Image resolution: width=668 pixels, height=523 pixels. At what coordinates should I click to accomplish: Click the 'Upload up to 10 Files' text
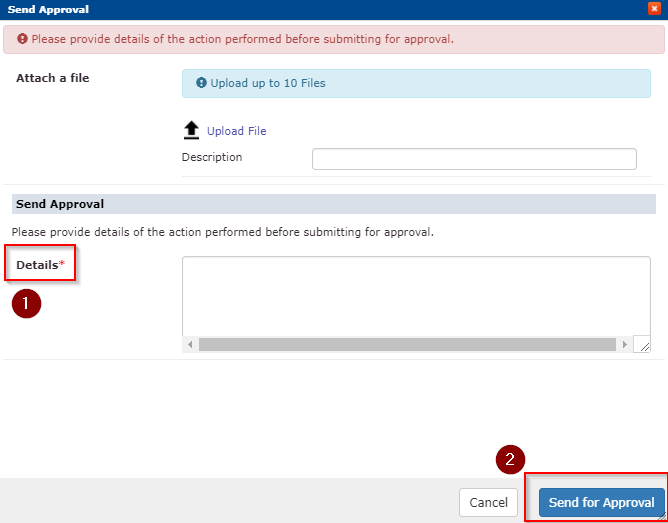[268, 83]
